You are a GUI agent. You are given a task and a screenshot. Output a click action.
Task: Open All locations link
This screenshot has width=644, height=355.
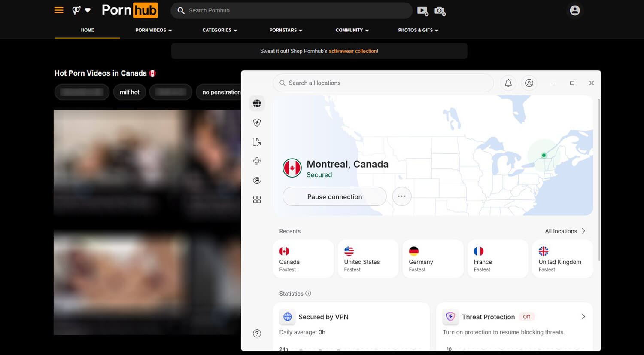click(565, 231)
